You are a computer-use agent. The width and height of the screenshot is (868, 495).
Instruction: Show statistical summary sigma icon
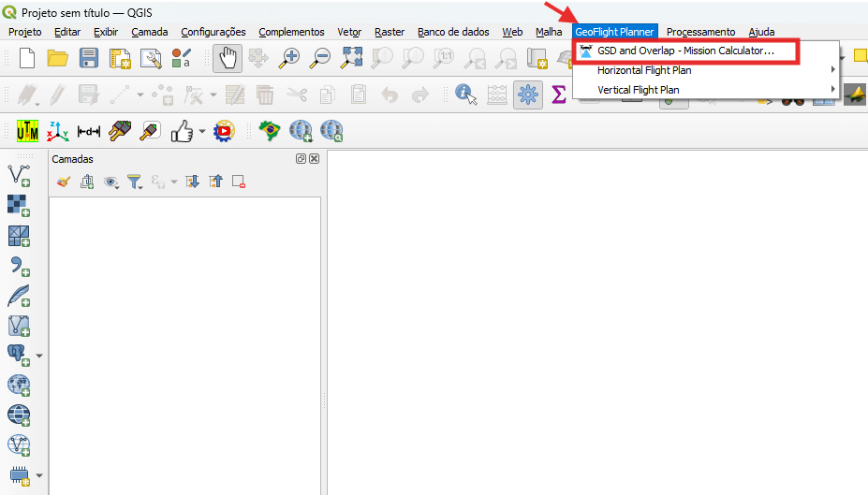click(559, 95)
